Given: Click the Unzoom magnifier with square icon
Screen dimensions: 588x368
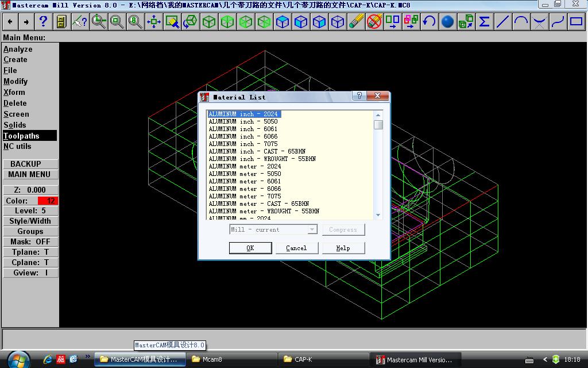Looking at the screenshot, I should click(x=117, y=22).
